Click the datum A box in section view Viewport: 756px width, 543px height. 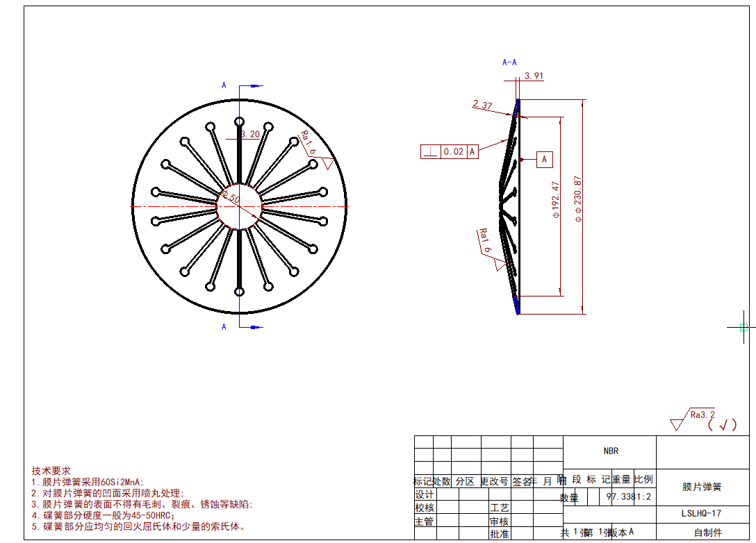pos(544,160)
